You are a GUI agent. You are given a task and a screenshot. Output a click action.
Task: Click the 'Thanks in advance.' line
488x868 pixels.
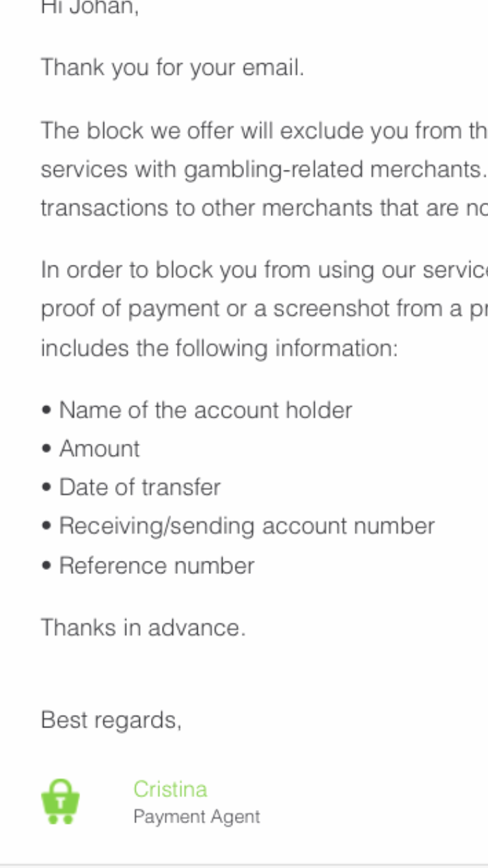coord(143,628)
